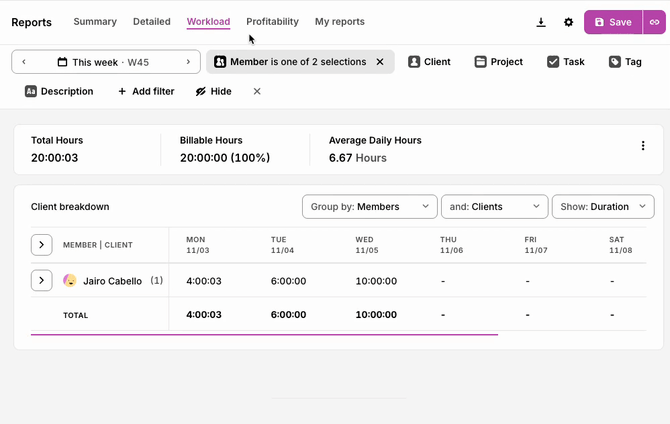Image resolution: width=670 pixels, height=424 pixels.
Task: Switch to the Profitability tab
Action: (x=272, y=22)
